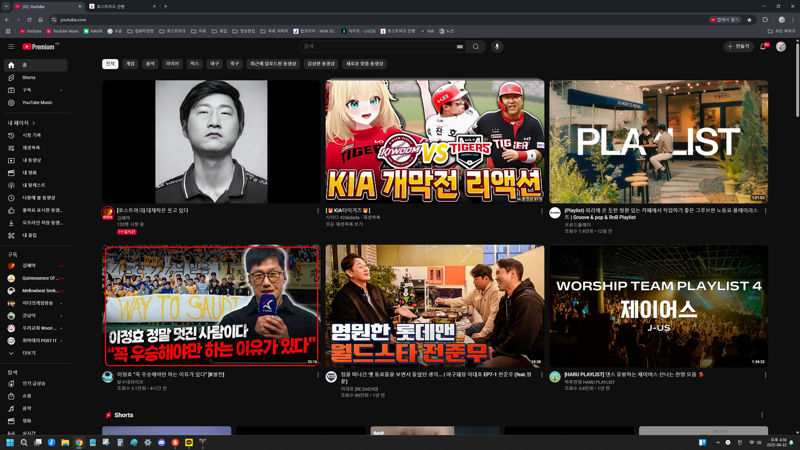Select 감상한 동영상 chip
Viewport: 800px width, 450px height.
[x=321, y=64]
